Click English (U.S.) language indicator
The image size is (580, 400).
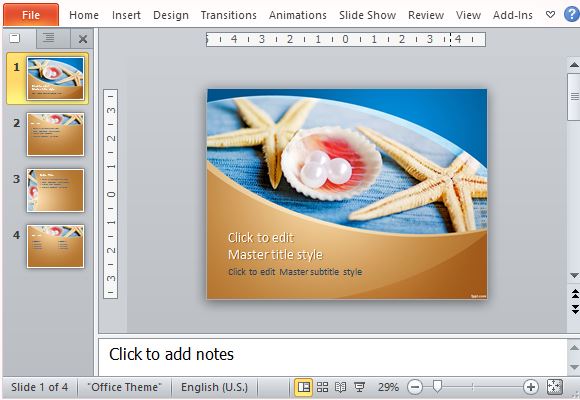tap(215, 387)
